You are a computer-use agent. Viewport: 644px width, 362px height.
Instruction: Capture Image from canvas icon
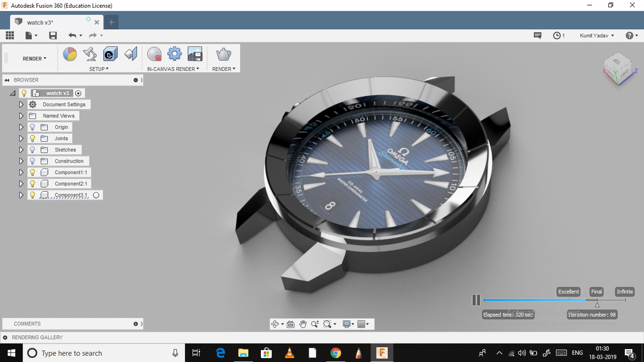tap(195, 54)
